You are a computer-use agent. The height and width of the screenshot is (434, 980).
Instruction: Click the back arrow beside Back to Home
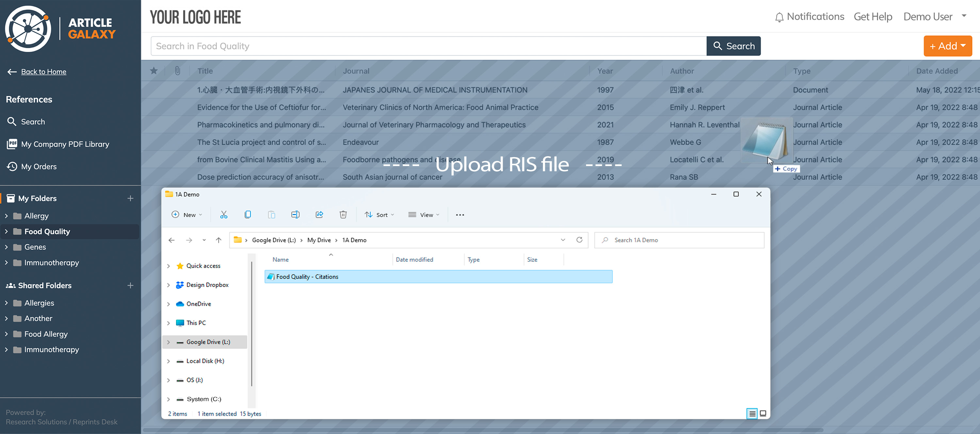click(x=12, y=72)
